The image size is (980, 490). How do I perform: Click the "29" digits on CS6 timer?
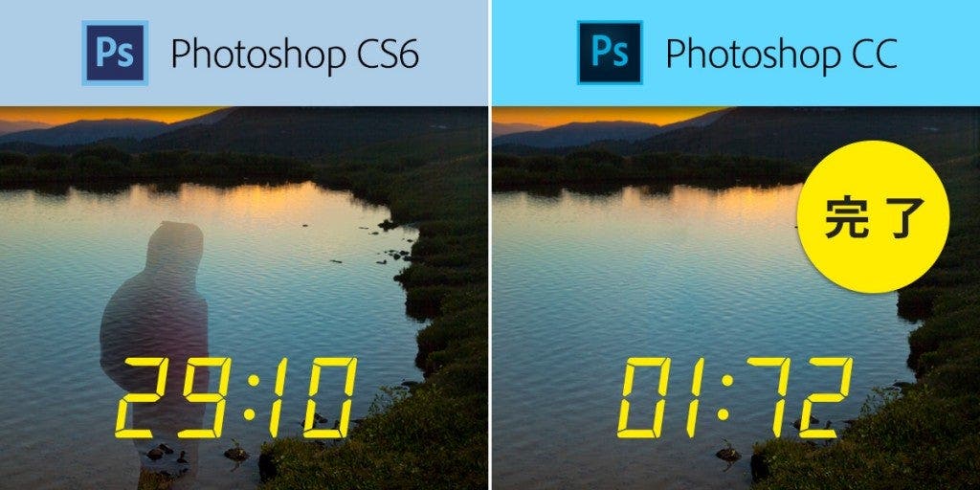170,397
